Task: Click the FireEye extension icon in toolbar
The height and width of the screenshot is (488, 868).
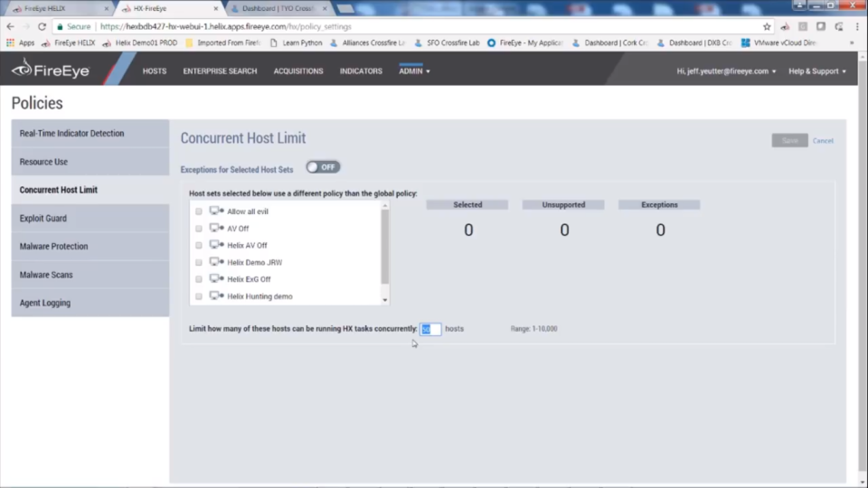Action: 785,26
